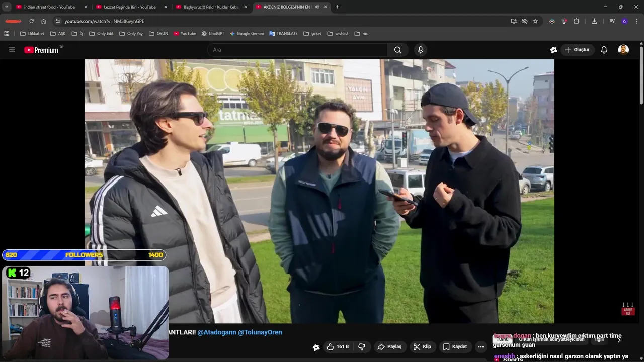Open the purple Chrome profile icon
Image resolution: width=644 pixels, height=362 pixels.
pyautogui.click(x=624, y=21)
